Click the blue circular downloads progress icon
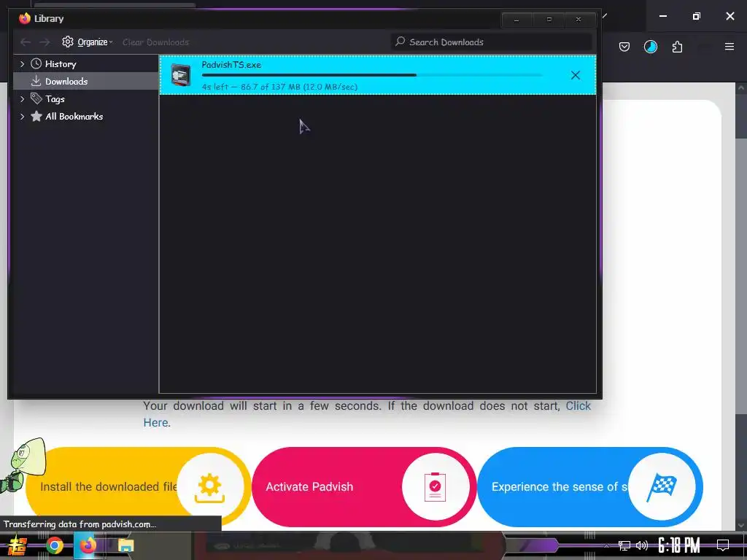Screen dimensions: 747x560 pos(650,47)
